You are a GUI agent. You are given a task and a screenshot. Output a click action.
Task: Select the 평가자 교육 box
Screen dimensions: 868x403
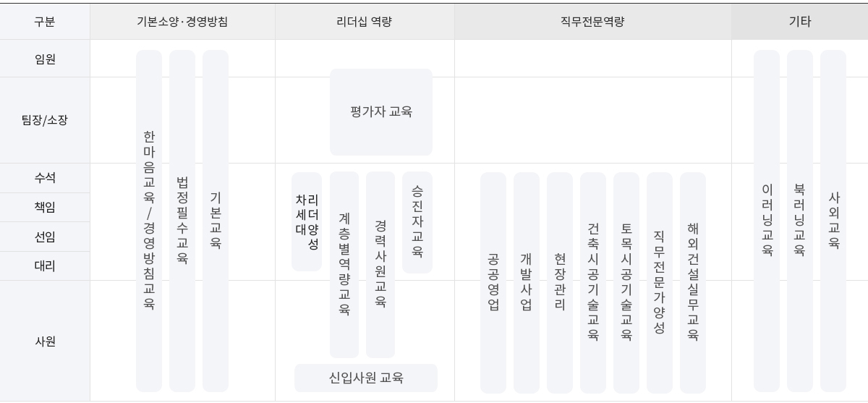[381, 112]
